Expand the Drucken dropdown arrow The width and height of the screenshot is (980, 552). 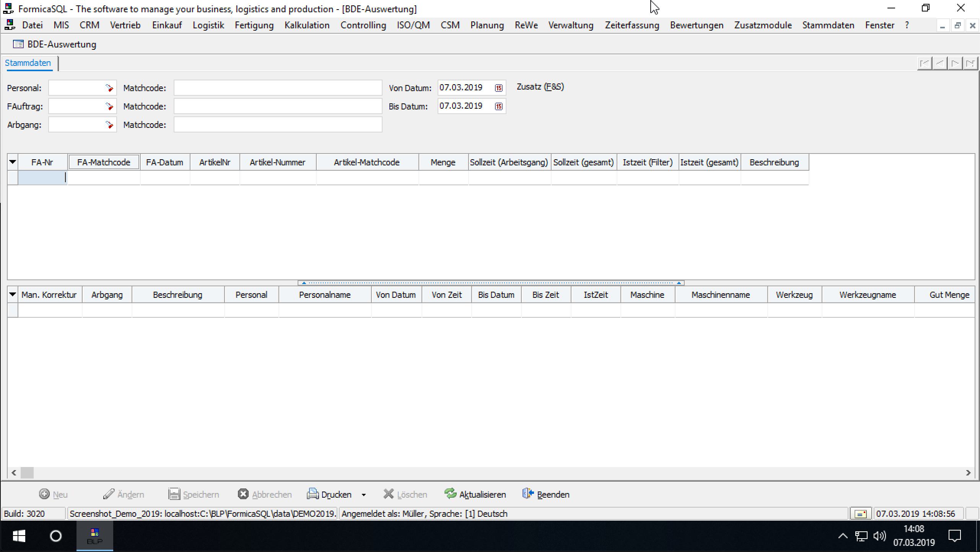364,495
